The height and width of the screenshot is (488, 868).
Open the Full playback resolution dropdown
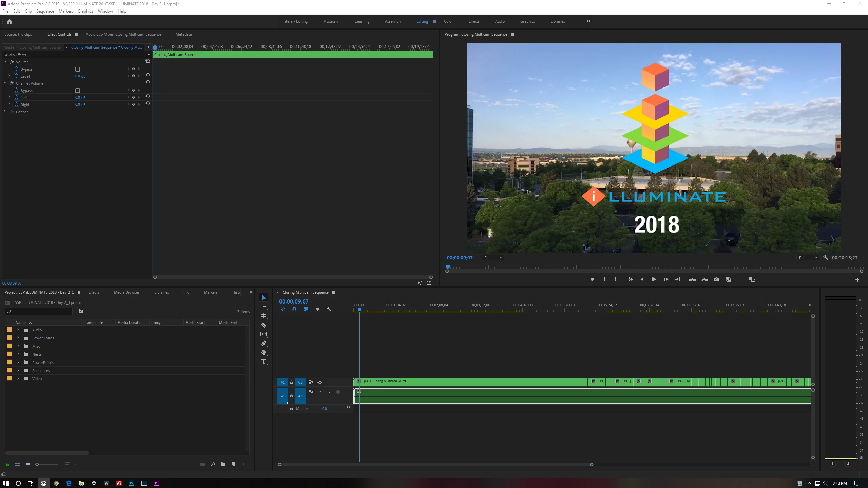point(807,258)
